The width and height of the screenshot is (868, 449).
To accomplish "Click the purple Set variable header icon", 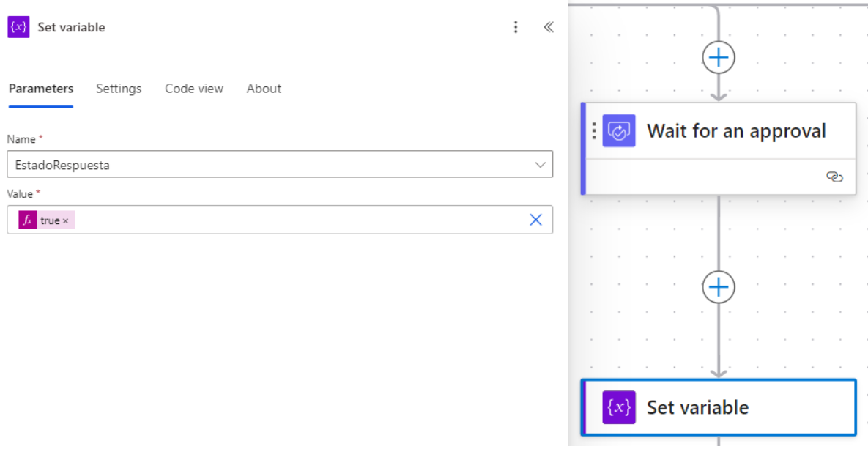I will (18, 27).
